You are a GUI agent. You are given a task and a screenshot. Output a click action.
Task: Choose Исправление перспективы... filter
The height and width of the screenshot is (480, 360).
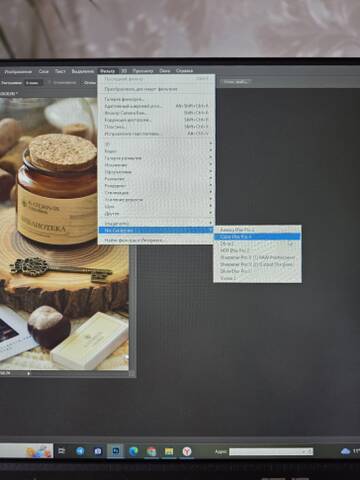pos(156,134)
